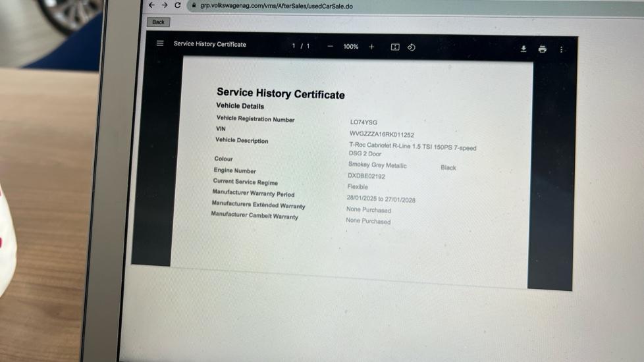Click the page number field
Image resolution: width=644 pixels, height=362 pixels.
click(x=294, y=46)
